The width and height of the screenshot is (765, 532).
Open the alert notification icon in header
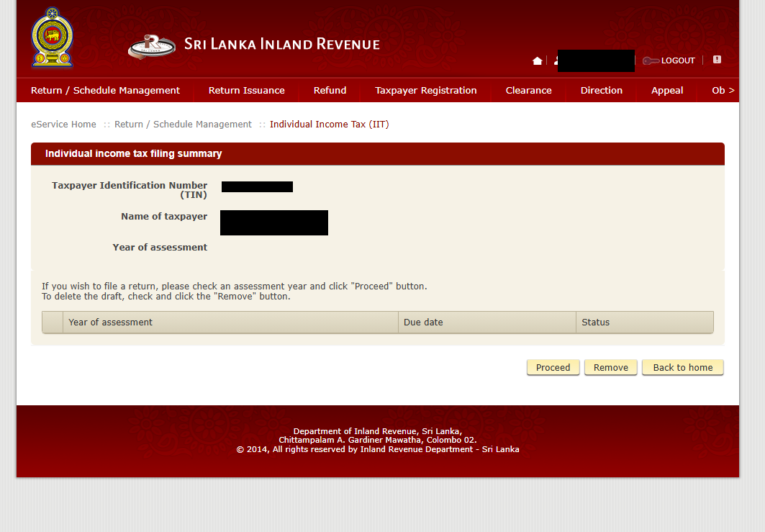(x=717, y=60)
